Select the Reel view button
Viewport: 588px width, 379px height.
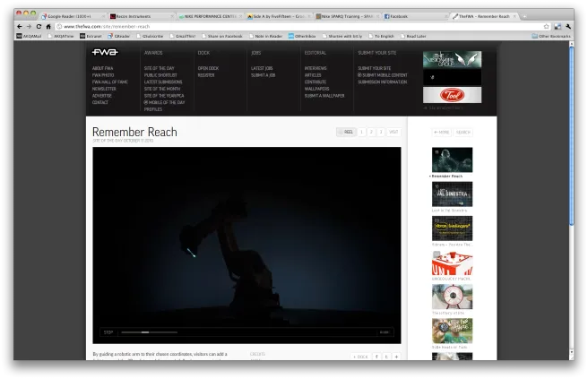347,132
